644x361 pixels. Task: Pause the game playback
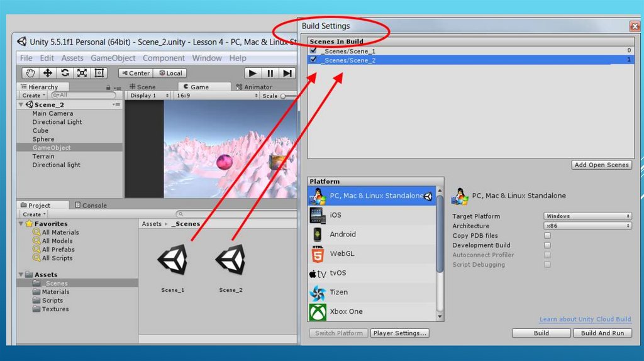(x=270, y=74)
